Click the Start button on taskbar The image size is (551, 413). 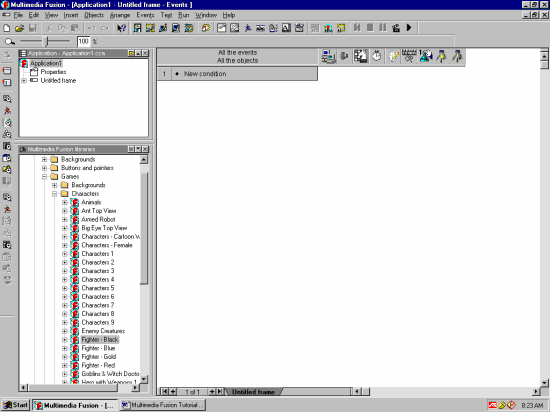[15, 405]
